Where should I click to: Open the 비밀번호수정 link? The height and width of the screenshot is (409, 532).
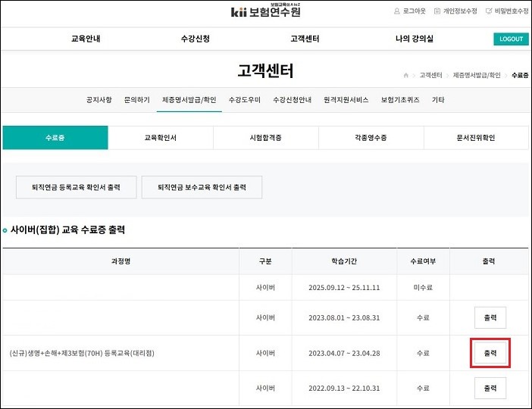pos(512,11)
